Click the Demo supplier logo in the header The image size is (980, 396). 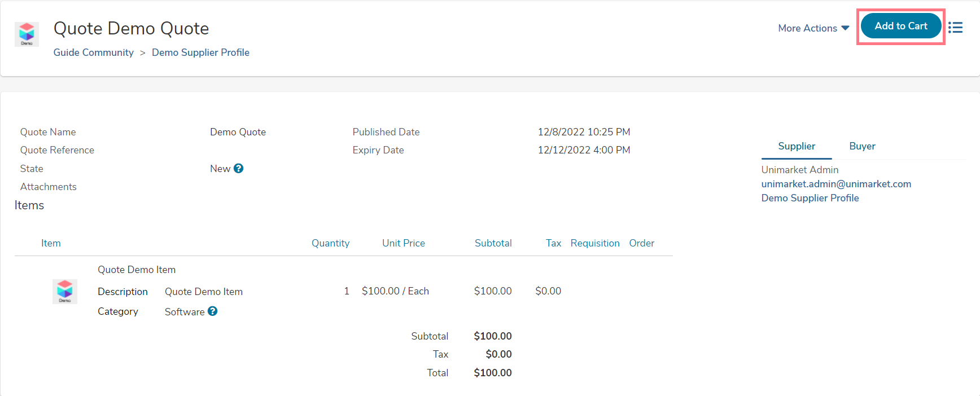(x=27, y=34)
